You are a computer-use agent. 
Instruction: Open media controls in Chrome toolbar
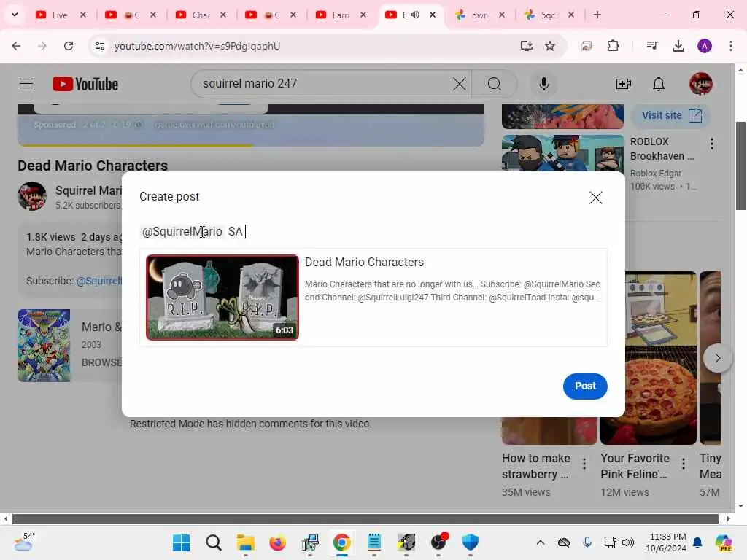[651, 46]
